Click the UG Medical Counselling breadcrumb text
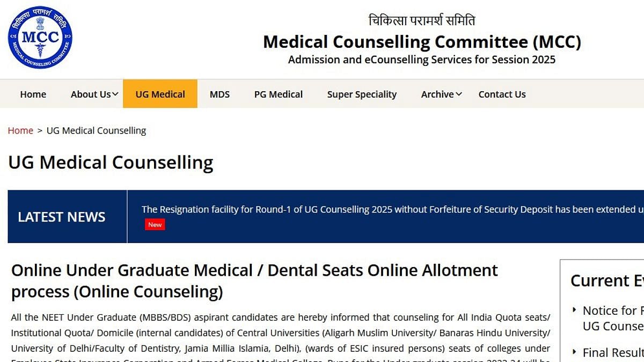Image resolution: width=644 pixels, height=362 pixels. [x=96, y=130]
